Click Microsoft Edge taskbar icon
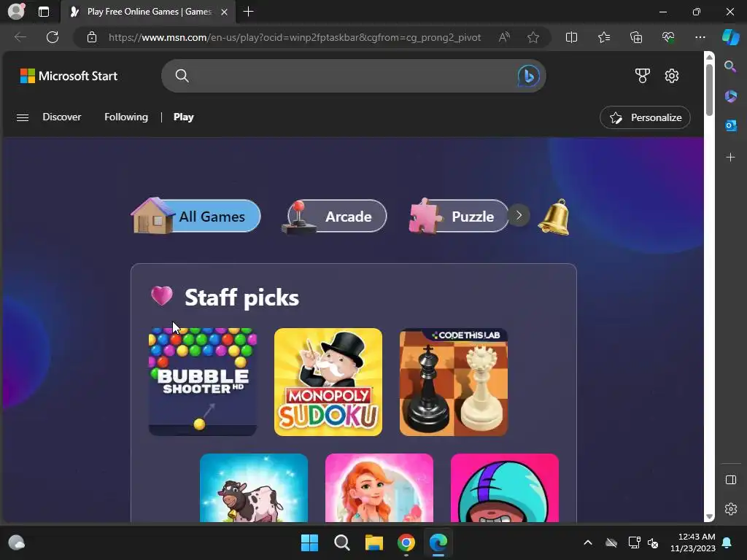The image size is (747, 560). coord(438,542)
